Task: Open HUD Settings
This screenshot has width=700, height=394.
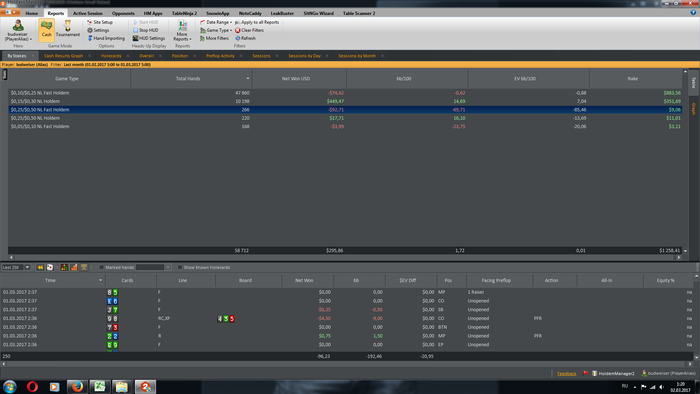Action: pos(149,38)
